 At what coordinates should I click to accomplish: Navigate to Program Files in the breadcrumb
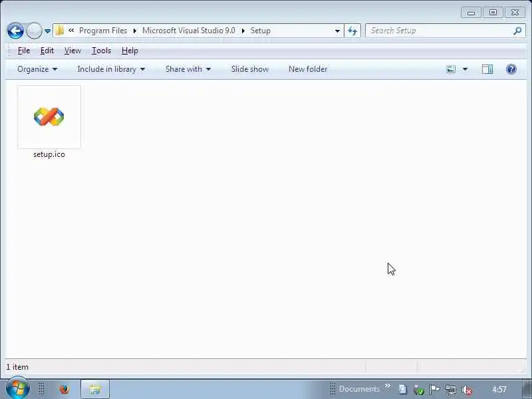tap(103, 31)
